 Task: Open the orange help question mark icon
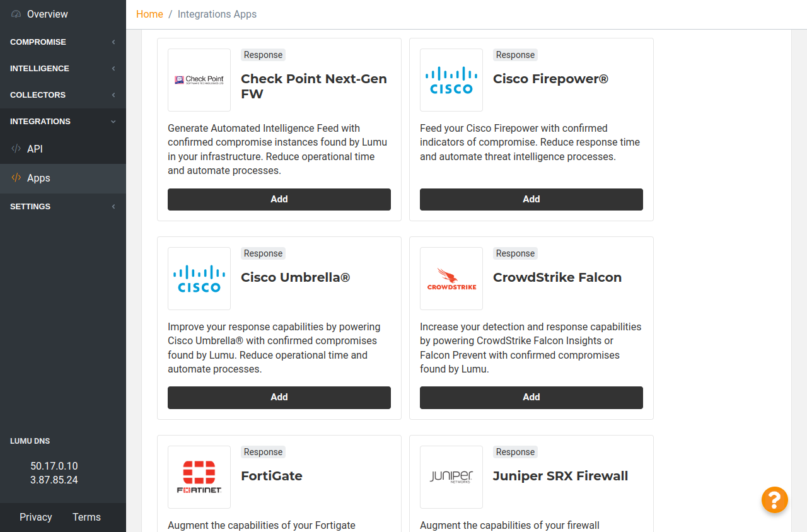775,500
